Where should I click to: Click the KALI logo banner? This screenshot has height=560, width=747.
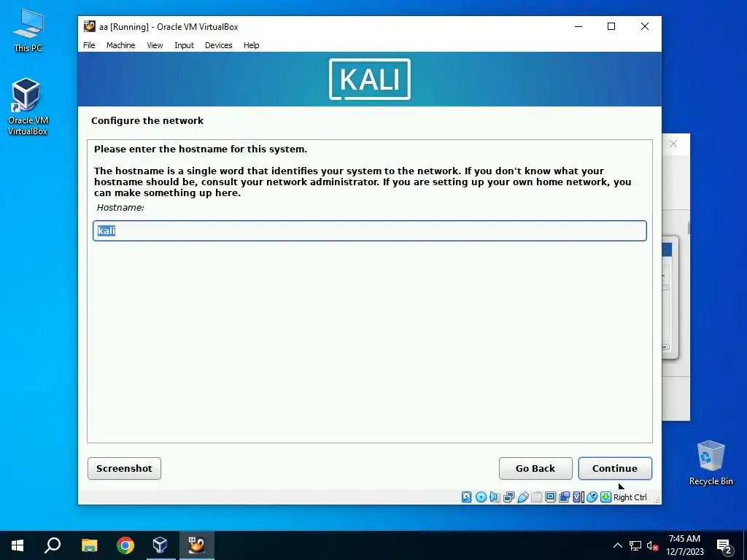tap(370, 79)
